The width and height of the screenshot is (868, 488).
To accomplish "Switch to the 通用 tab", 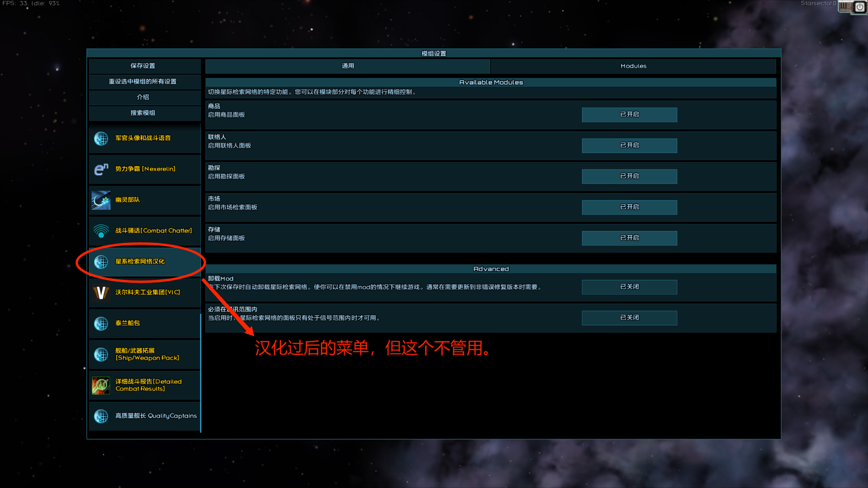I will coord(348,66).
